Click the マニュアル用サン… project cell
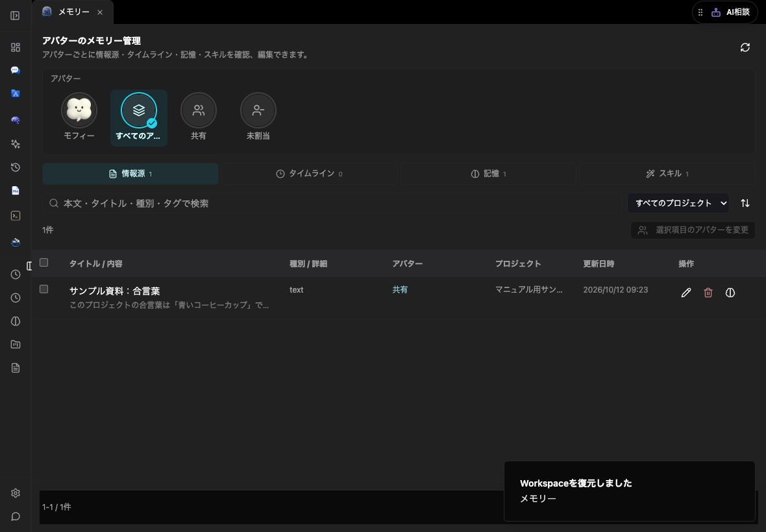 528,289
